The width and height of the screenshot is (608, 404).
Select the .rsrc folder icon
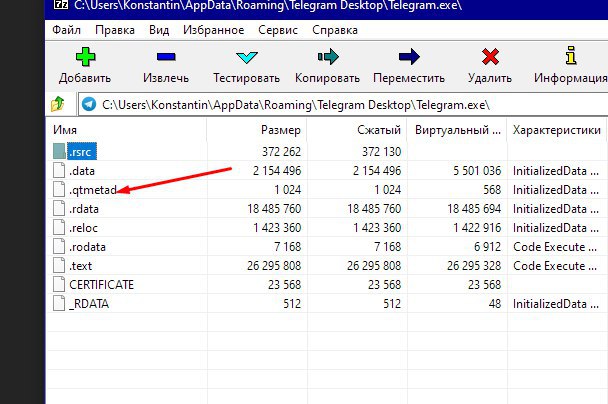pyautogui.click(x=59, y=151)
